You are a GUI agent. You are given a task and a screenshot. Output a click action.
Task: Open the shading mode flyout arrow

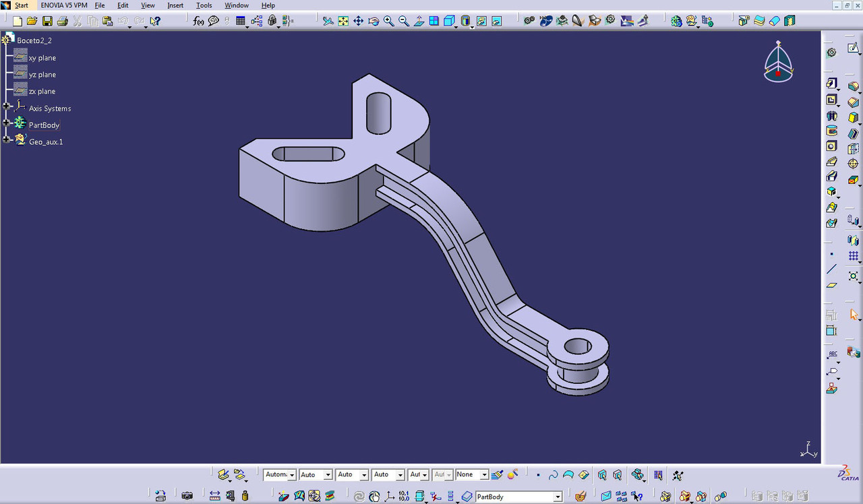472,27
